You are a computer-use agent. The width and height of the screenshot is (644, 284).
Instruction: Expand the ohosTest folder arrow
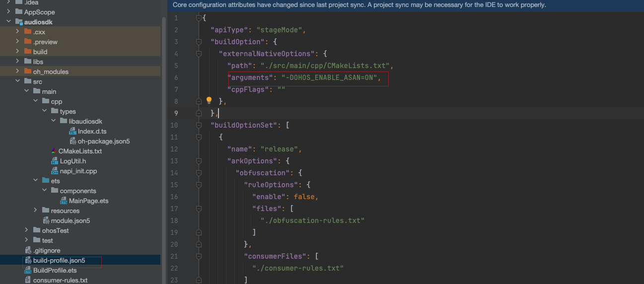pos(26,230)
